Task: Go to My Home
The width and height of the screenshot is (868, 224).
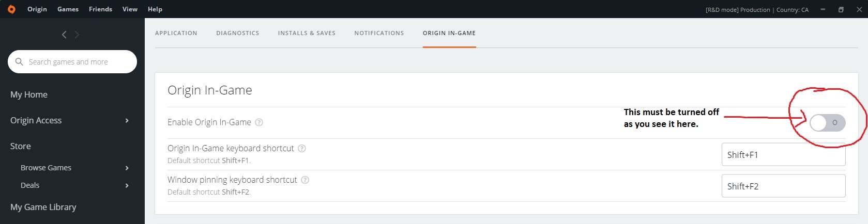Action: pyautogui.click(x=29, y=95)
